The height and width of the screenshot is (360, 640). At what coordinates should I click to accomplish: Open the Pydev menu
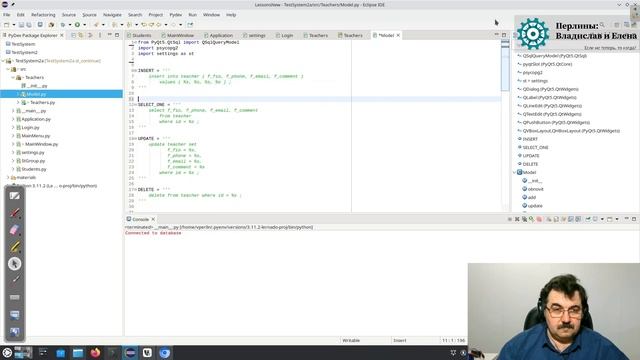(176, 15)
